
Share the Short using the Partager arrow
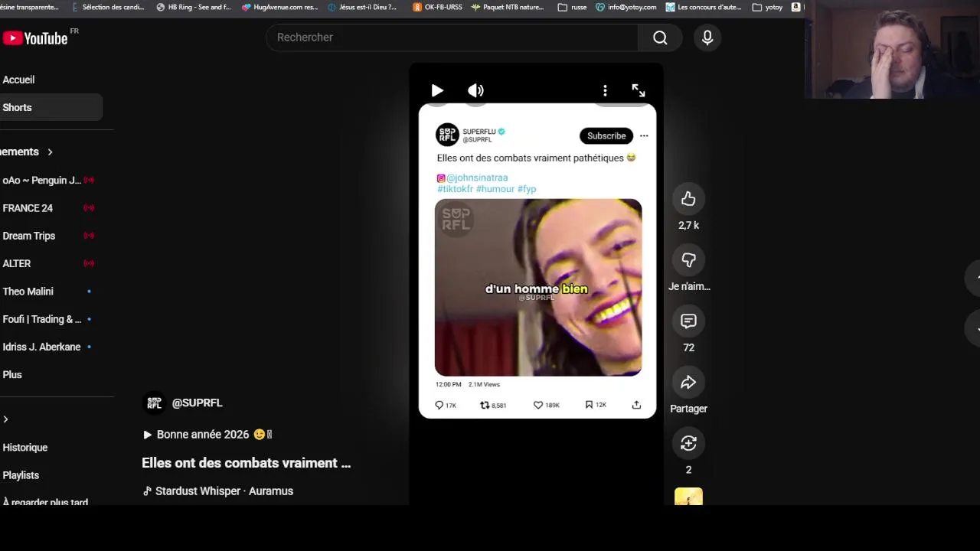688,382
